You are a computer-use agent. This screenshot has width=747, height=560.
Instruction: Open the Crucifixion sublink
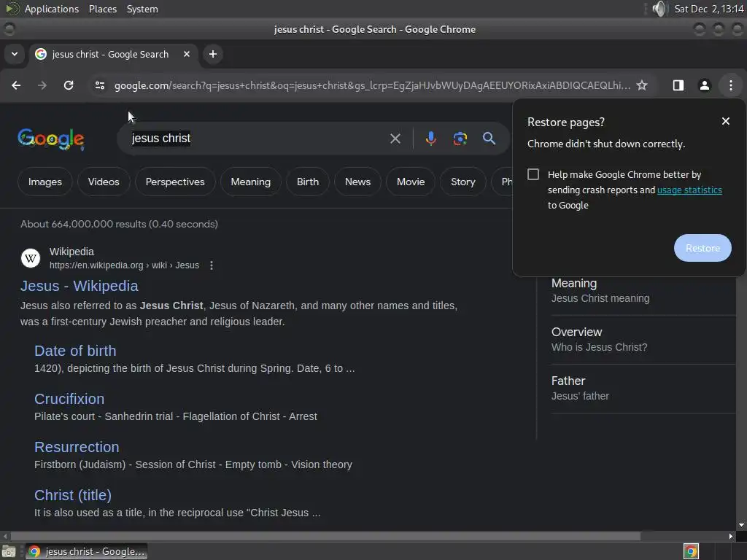point(69,399)
